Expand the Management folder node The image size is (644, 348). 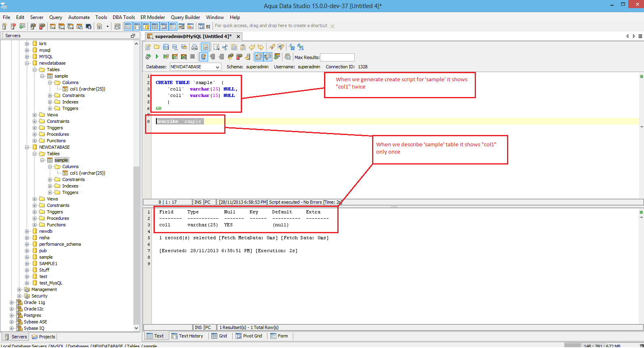[19, 289]
